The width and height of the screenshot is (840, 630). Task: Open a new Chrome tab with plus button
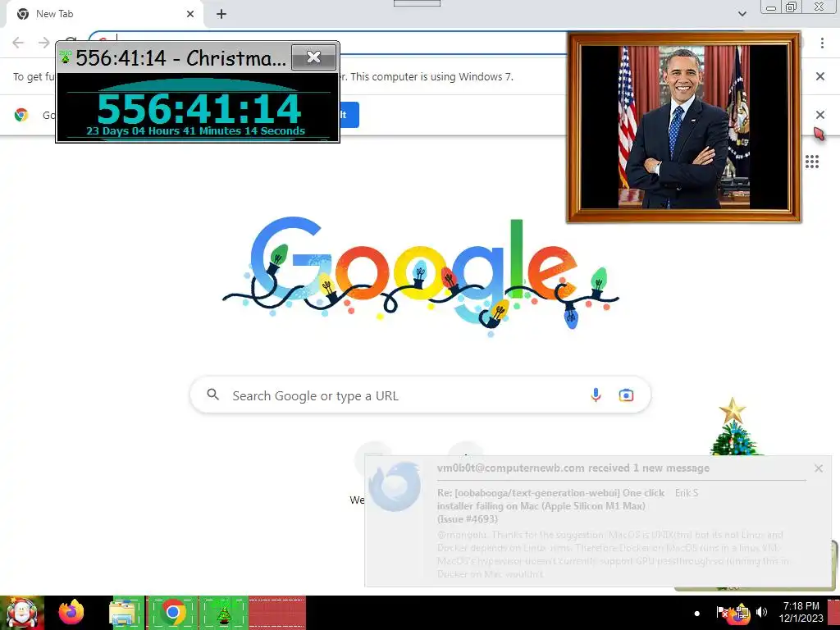point(221,14)
